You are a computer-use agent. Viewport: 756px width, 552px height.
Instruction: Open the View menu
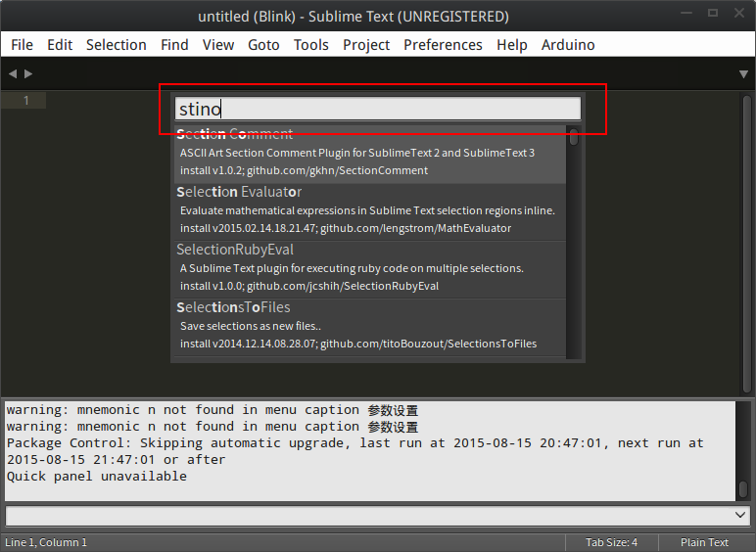(x=218, y=45)
